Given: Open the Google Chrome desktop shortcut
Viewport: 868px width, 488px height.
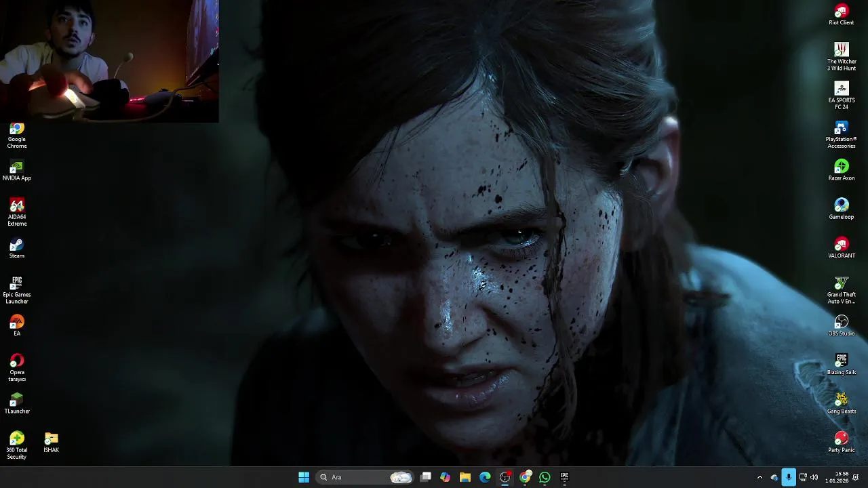Looking at the screenshot, I should pyautogui.click(x=17, y=136).
